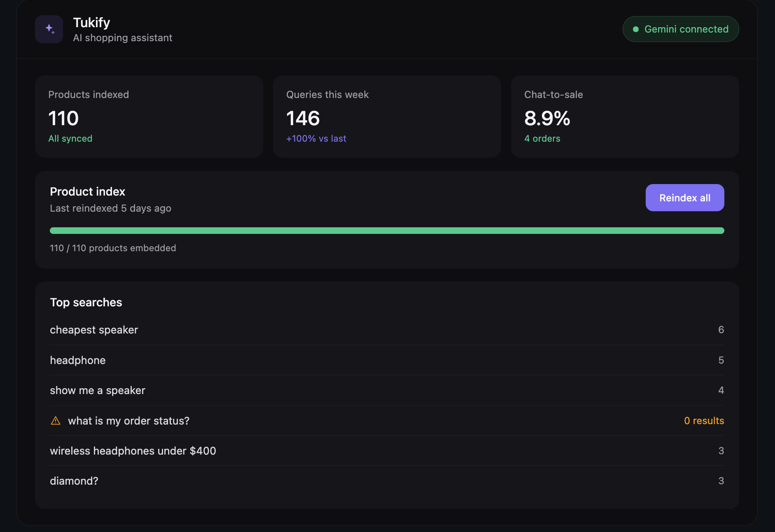This screenshot has width=775, height=532.
Task: Click the "AI shopping assistant" subtitle
Action: pos(123,38)
